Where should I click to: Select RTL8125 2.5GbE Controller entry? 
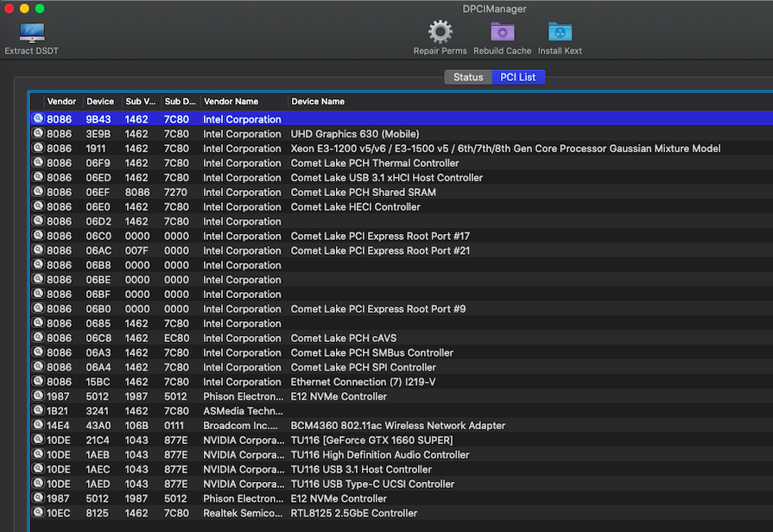point(354,513)
